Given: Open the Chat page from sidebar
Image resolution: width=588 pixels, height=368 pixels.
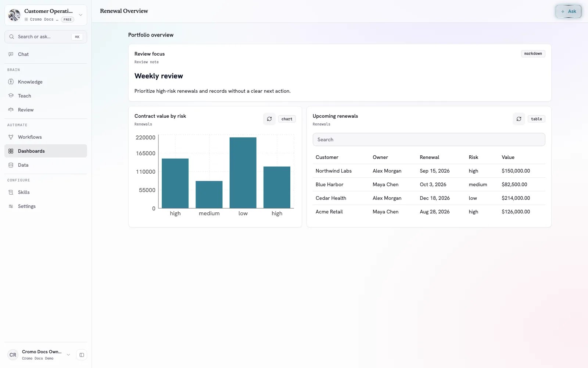Looking at the screenshot, I should coord(46,54).
